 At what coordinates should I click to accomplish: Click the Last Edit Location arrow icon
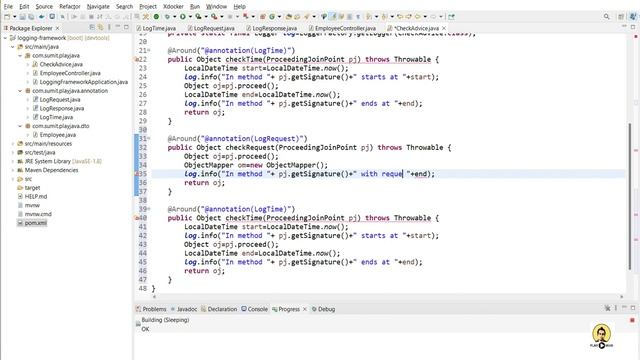pyautogui.click(x=400, y=17)
